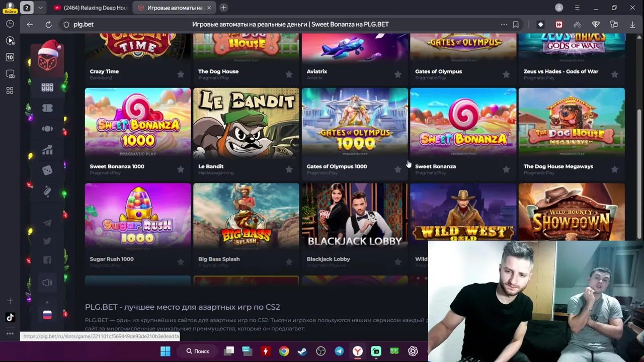Add Le Bandit to favorites
This screenshot has width=644, height=362.
click(x=289, y=169)
